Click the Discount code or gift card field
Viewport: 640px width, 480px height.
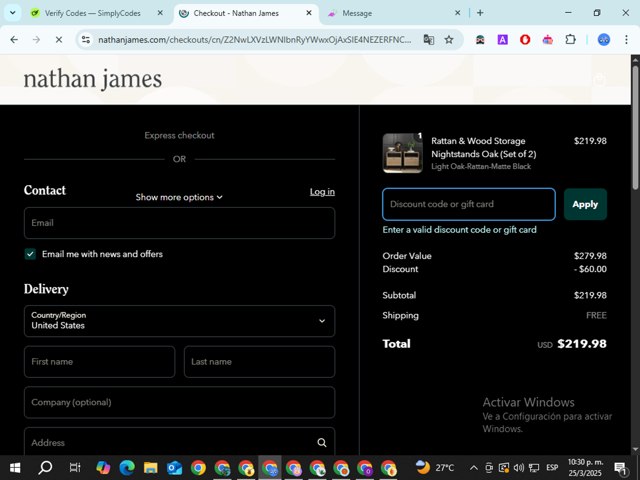(x=469, y=204)
